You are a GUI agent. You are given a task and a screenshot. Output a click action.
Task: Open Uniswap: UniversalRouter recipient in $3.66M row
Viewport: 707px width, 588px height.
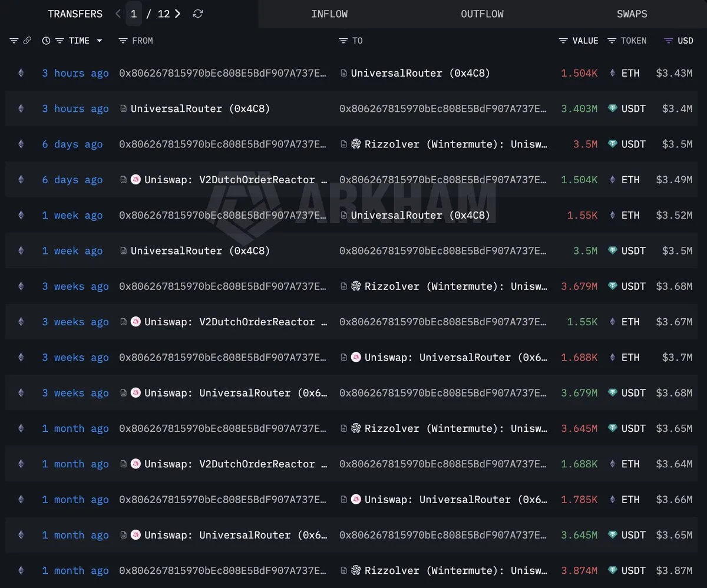456,499
